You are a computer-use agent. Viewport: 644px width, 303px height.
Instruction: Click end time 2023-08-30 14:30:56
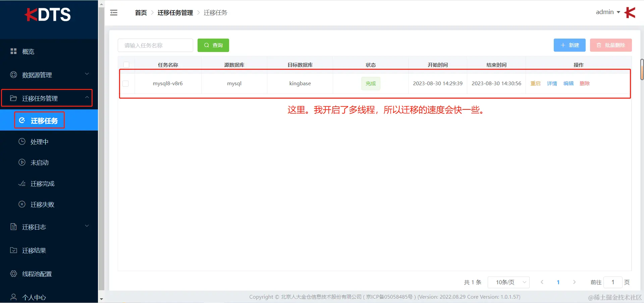coord(496,84)
